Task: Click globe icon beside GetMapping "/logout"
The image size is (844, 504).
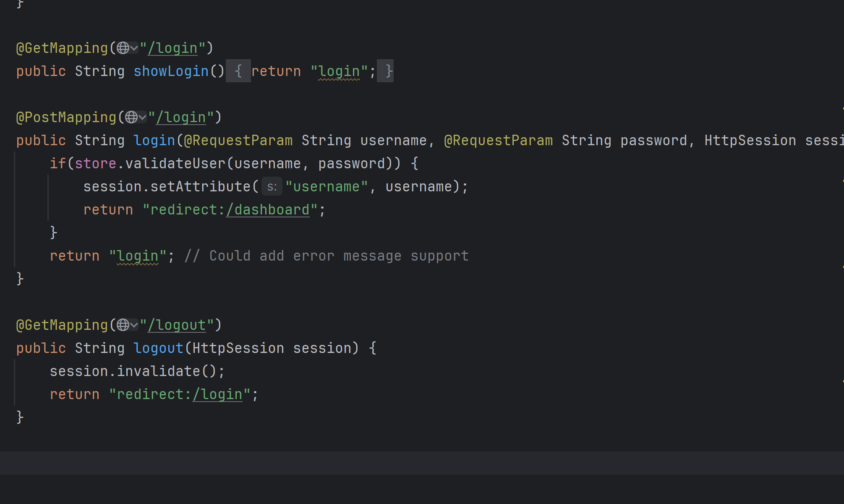Action: (123, 325)
